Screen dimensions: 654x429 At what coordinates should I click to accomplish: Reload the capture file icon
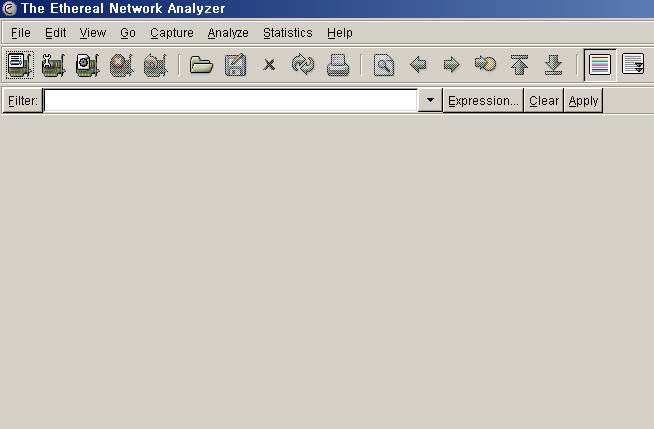(303, 65)
